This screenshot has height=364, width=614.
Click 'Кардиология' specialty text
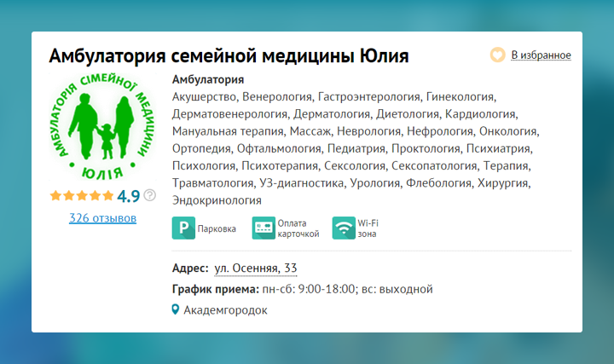click(x=480, y=114)
